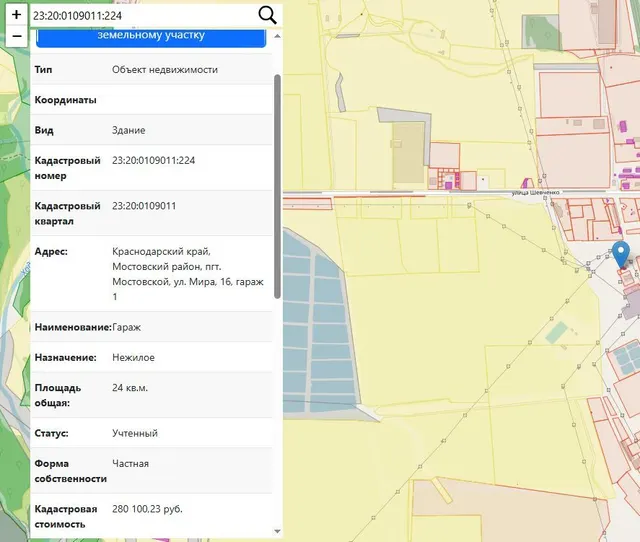The width and height of the screenshot is (640, 542).
Task: Click the 'Адрес:' label
Action: coord(51,251)
